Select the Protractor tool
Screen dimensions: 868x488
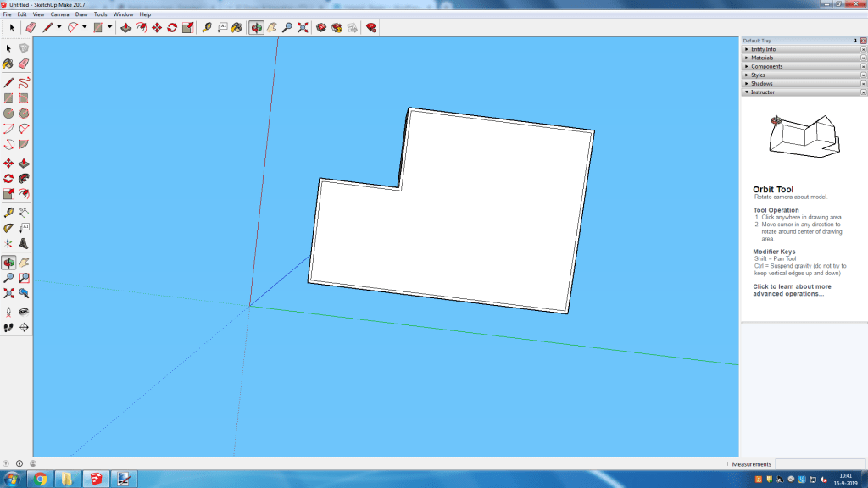coord(8,227)
